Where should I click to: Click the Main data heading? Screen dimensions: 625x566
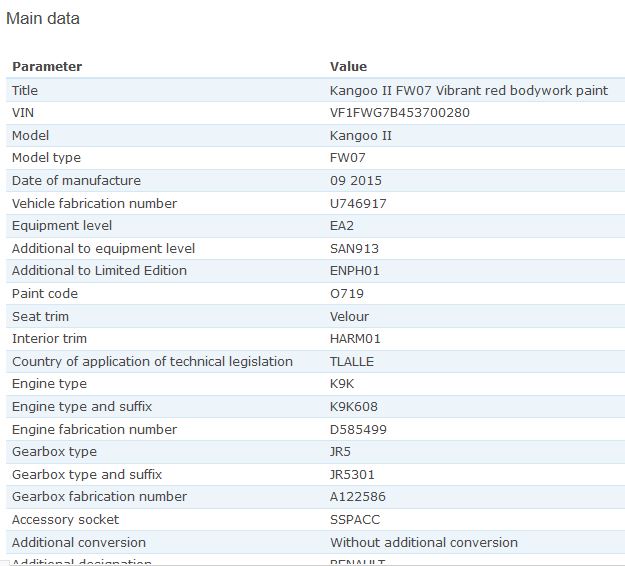click(x=43, y=18)
